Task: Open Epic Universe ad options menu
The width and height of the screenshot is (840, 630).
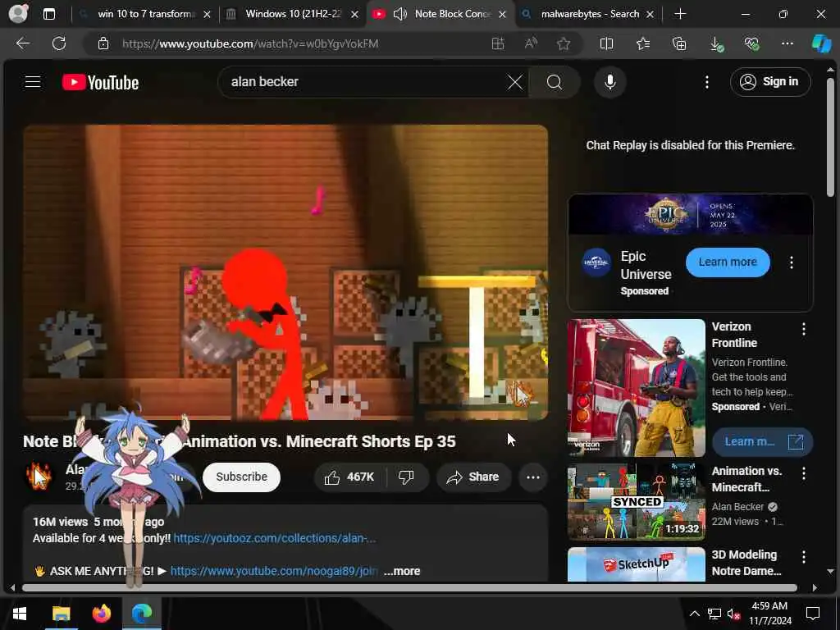Action: [x=792, y=262]
